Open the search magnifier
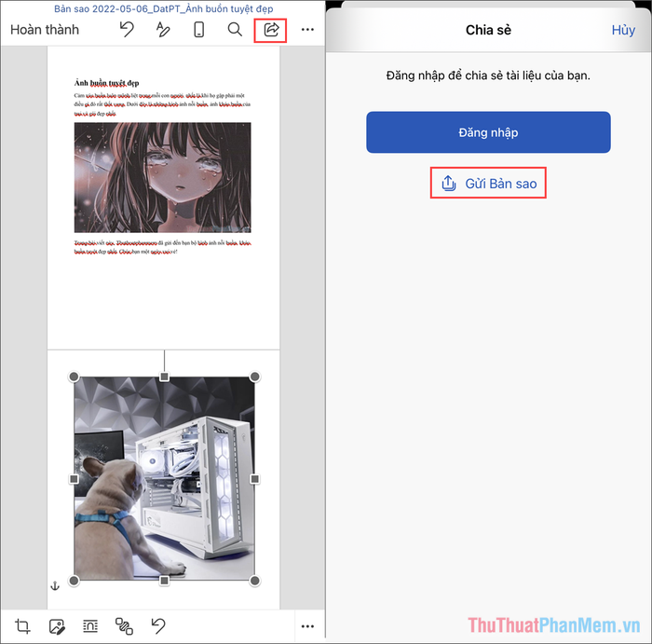The width and height of the screenshot is (652, 644). 235,30
